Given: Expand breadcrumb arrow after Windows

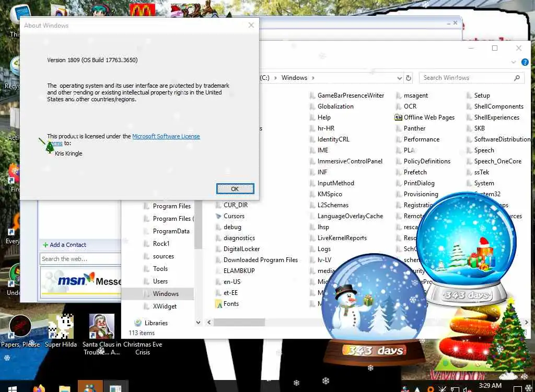Looking at the screenshot, I should click(x=313, y=78).
